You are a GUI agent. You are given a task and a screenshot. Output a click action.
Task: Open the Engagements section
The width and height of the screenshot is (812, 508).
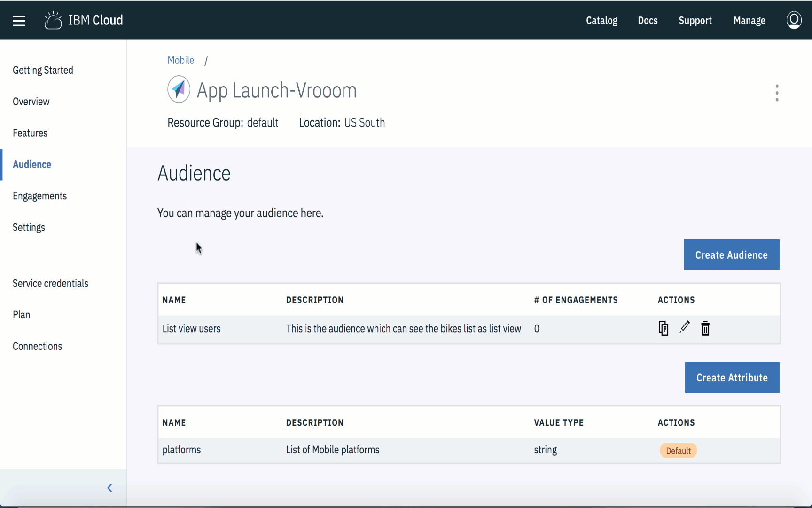[40, 196]
